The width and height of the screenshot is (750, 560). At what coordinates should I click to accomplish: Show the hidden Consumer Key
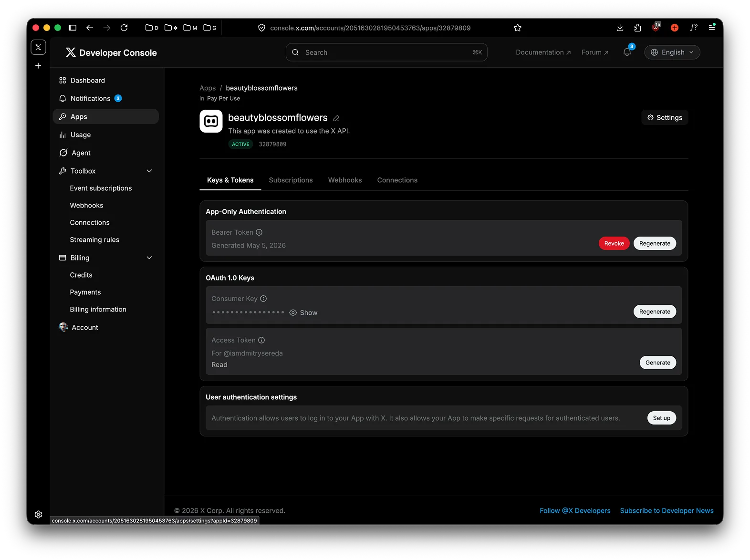pyautogui.click(x=303, y=312)
